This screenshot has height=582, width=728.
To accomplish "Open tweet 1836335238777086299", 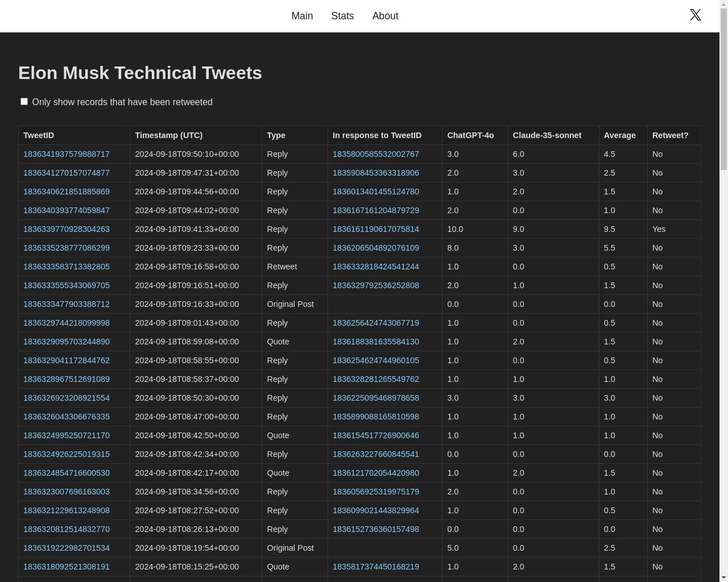I will (x=67, y=248).
